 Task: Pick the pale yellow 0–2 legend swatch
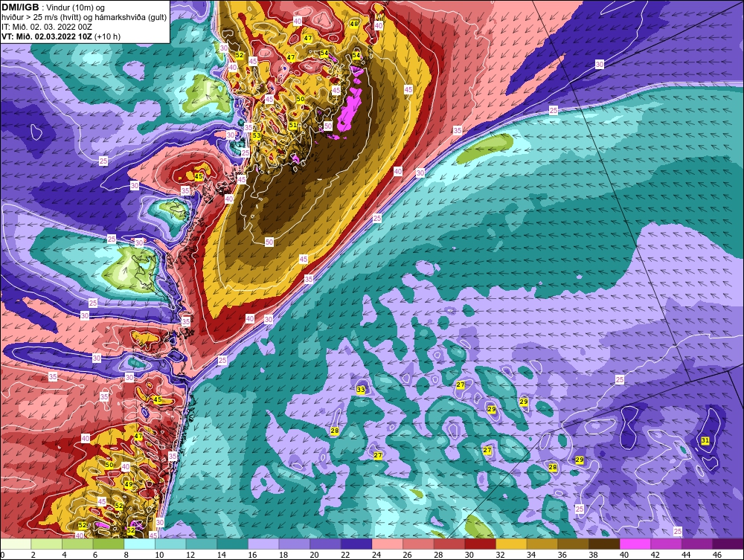(16, 544)
